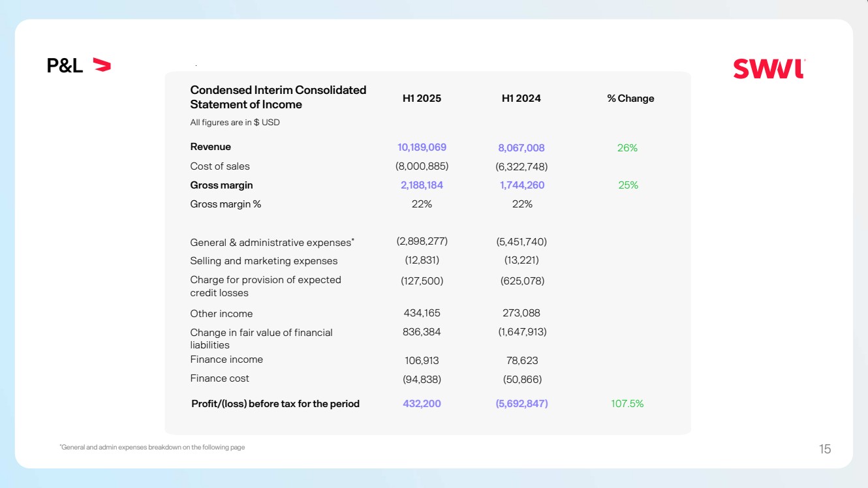Select the Cost of sales row label

pyautogui.click(x=220, y=166)
